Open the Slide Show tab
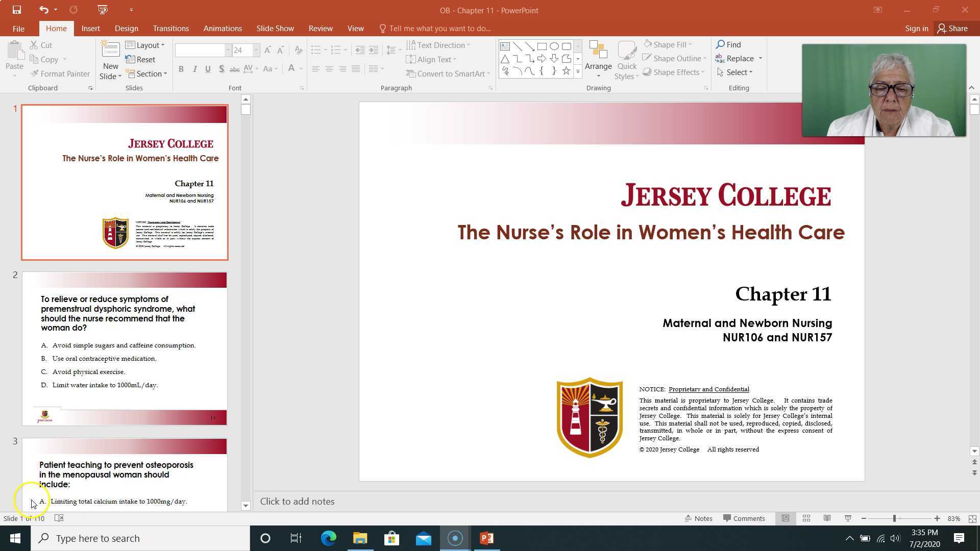 coord(275,29)
